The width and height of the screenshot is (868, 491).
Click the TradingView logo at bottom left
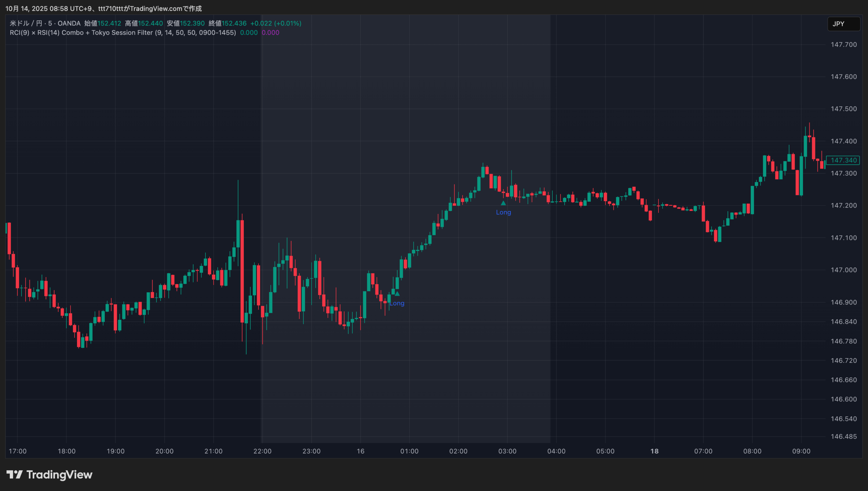(49, 474)
